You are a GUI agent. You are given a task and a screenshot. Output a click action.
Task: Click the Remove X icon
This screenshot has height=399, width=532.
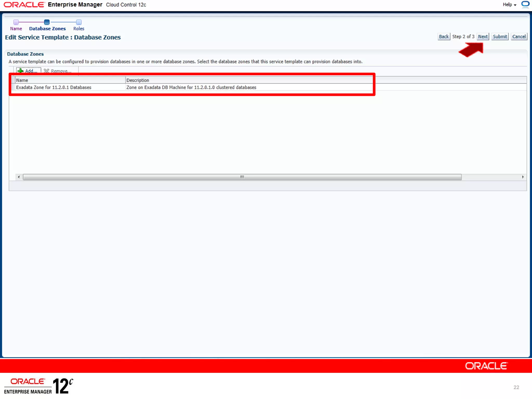click(46, 71)
